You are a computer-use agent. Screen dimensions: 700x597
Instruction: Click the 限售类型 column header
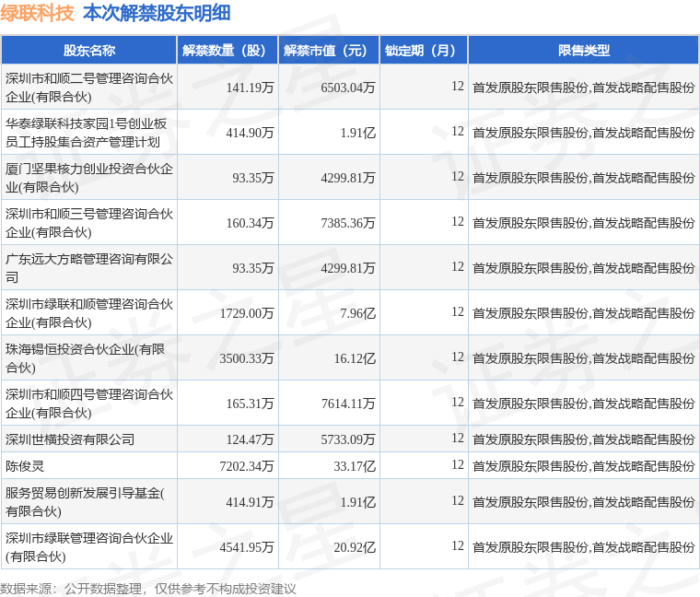pos(583,51)
